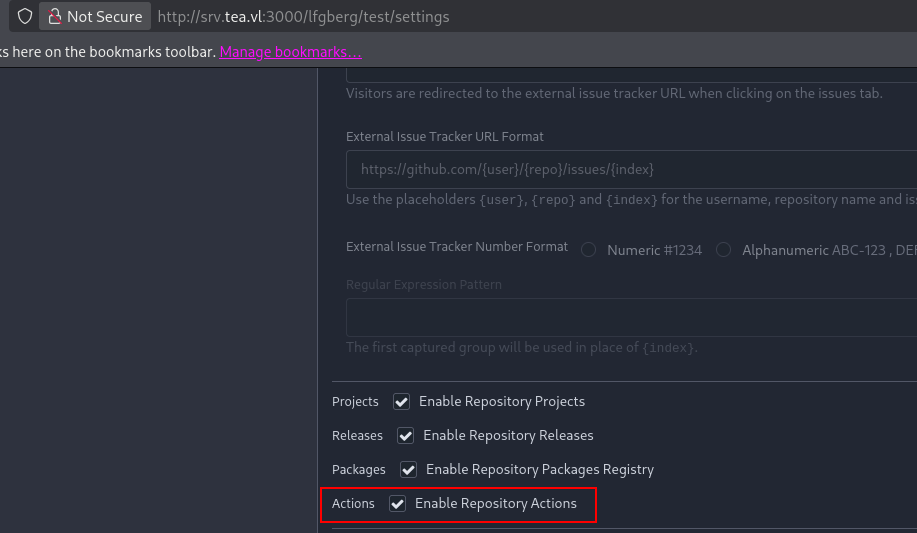Click the "Not Secure" text badge

coord(104,17)
